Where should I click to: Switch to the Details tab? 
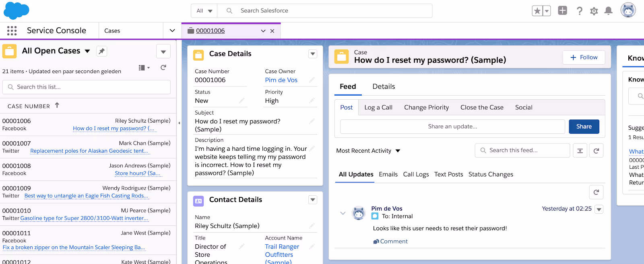click(384, 86)
